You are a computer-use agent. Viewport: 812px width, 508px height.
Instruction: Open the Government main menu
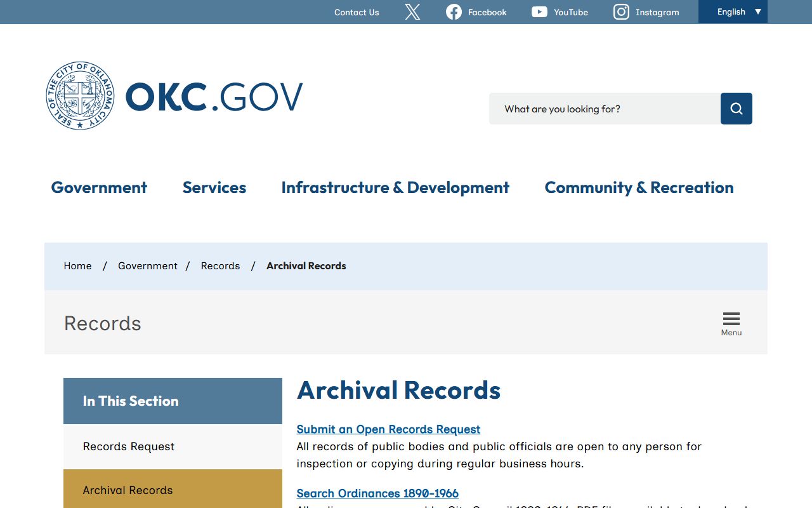pos(99,187)
